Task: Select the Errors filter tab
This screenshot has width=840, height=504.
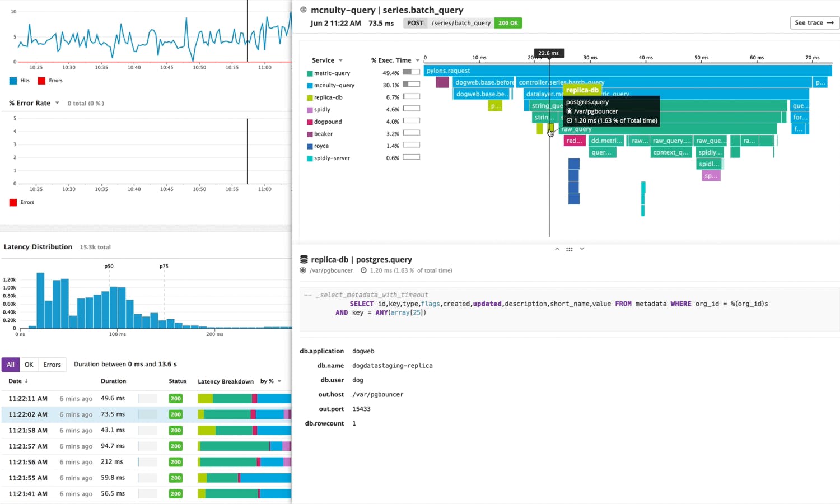Action: pos(52,365)
